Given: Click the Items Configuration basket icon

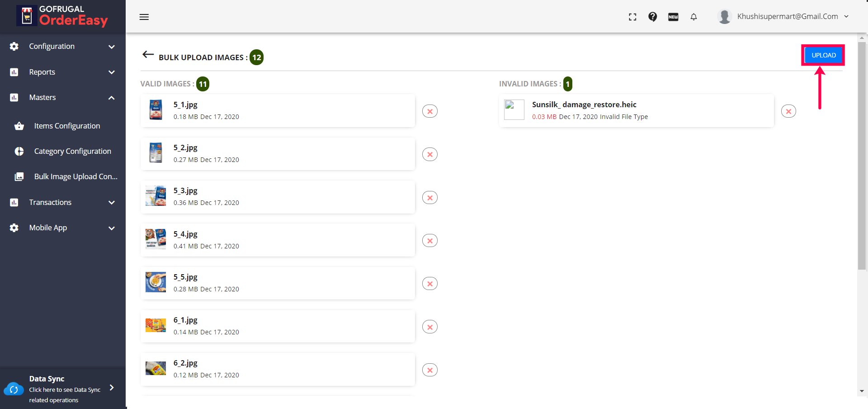Looking at the screenshot, I should [19, 126].
